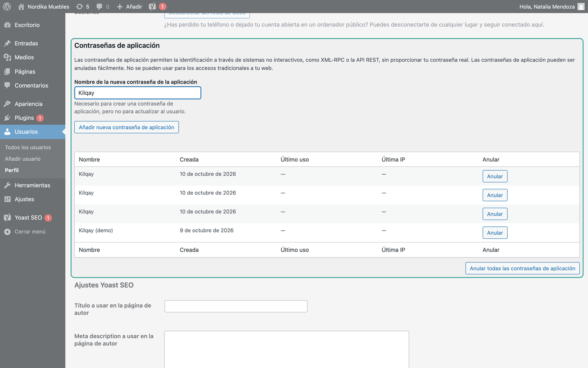Open Todos los usuarios submenu item

(x=28, y=147)
